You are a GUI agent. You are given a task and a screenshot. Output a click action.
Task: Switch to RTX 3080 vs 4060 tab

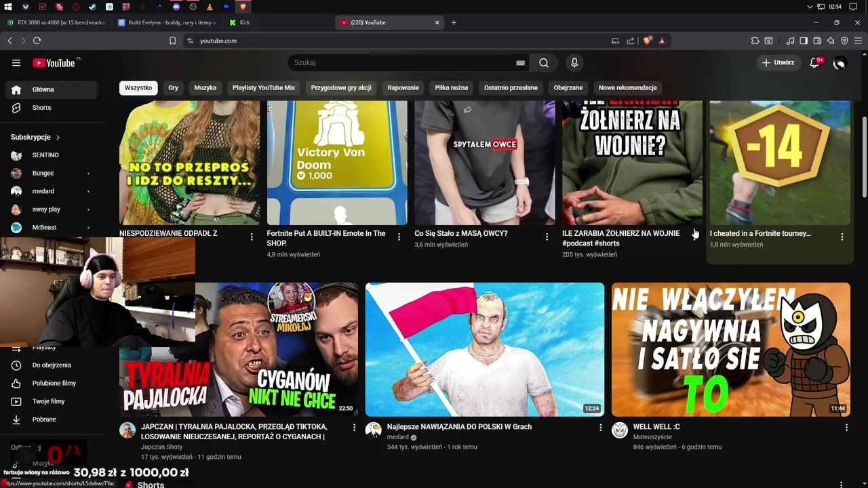coord(57,22)
